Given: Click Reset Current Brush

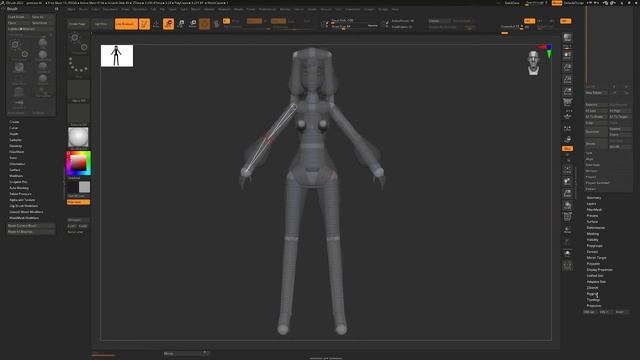Looking at the screenshot, I should (x=31, y=226).
